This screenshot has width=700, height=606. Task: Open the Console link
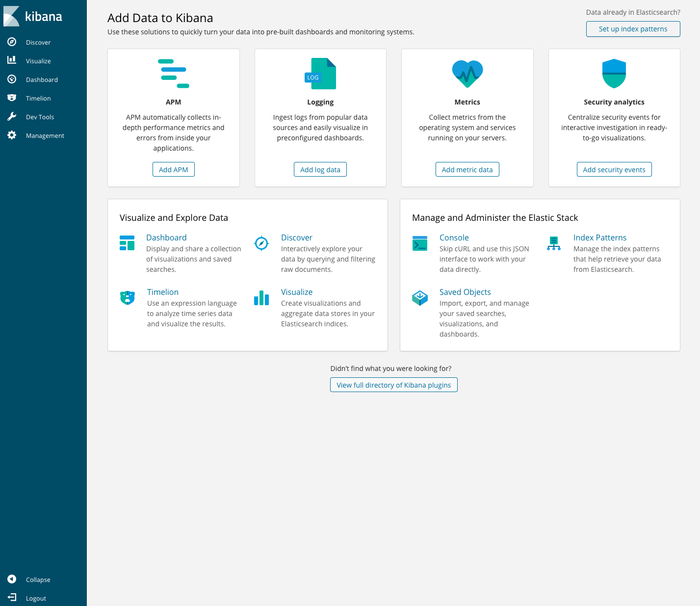click(454, 237)
